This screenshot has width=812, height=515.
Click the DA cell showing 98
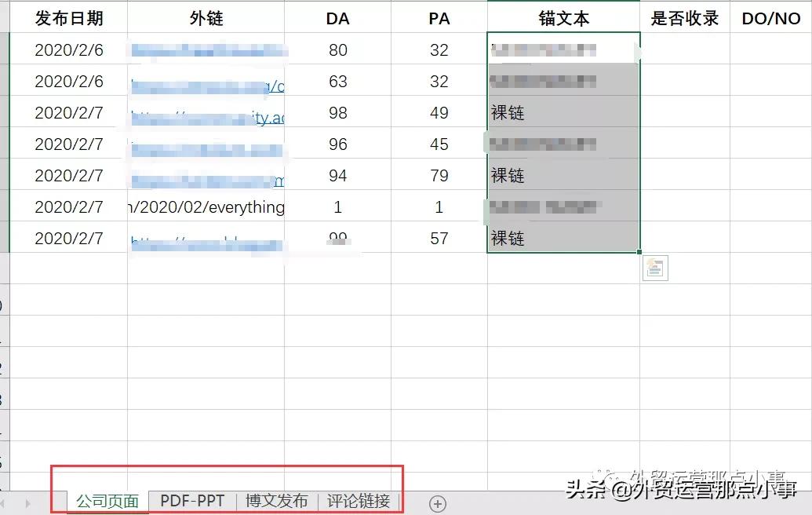[337, 112]
